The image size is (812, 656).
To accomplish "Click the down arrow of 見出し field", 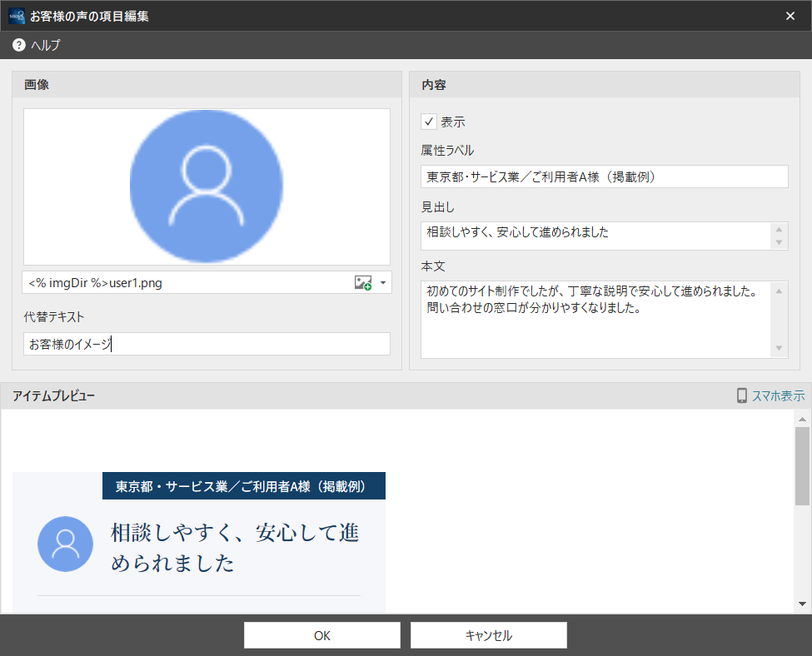I will pyautogui.click(x=779, y=243).
